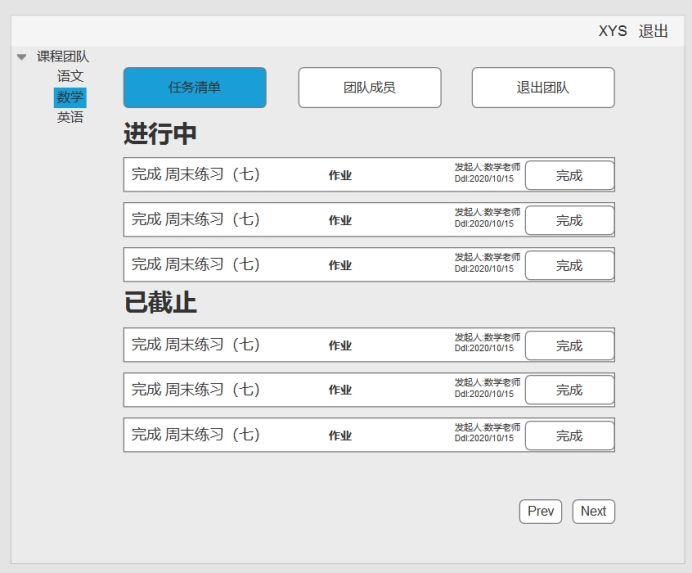Image resolution: width=692 pixels, height=573 pixels.
Task: Open second 进行中 task title 完成 周末练习（七）
Action: (x=196, y=219)
